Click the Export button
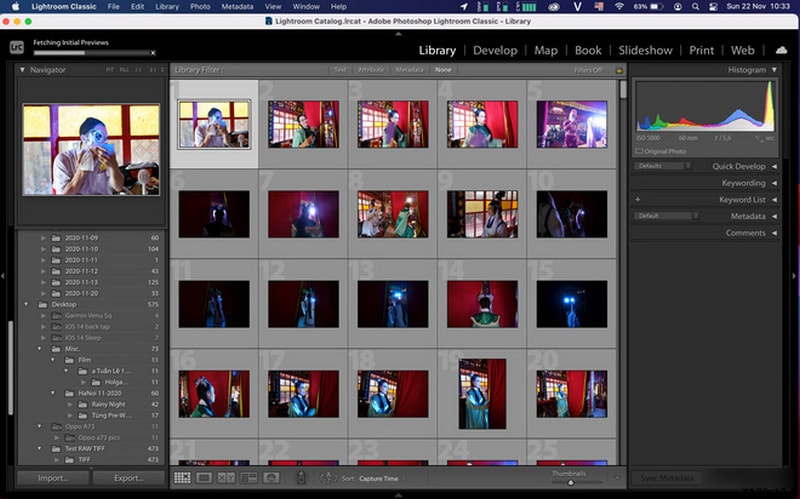The image size is (800, 499). (x=129, y=478)
